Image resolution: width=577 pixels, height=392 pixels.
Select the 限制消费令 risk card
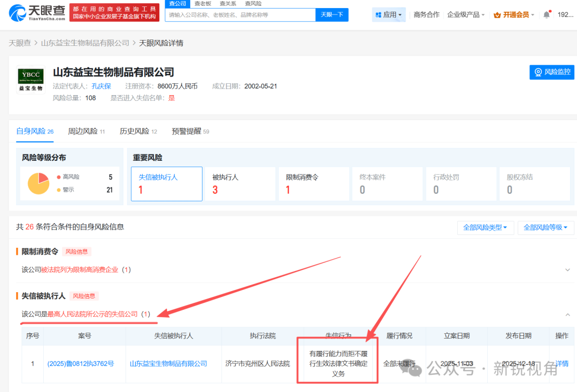tap(313, 184)
